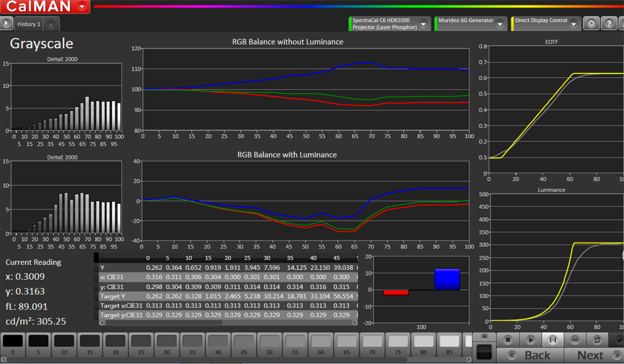Image resolution: width=624 pixels, height=364 pixels.
Task: Toggle continuous read infinity icon
Action: 575,340
